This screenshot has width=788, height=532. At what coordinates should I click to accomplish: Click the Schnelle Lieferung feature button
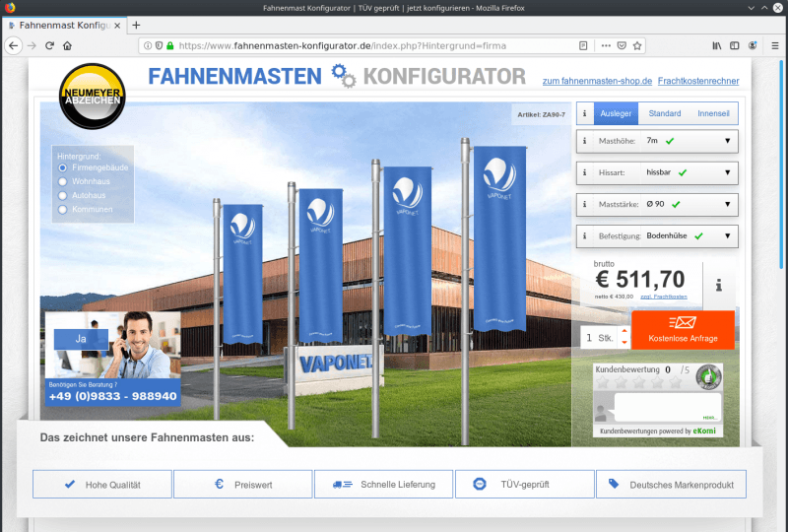[384, 485]
